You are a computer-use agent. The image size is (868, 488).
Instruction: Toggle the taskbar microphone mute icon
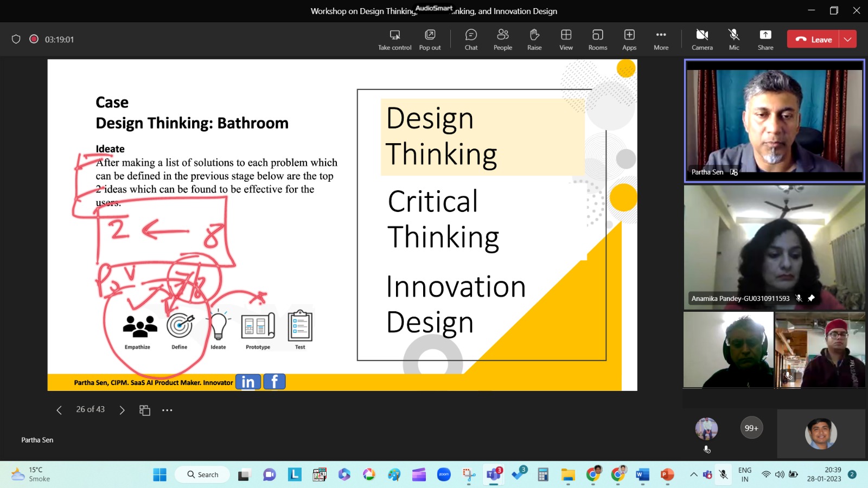[723, 474]
